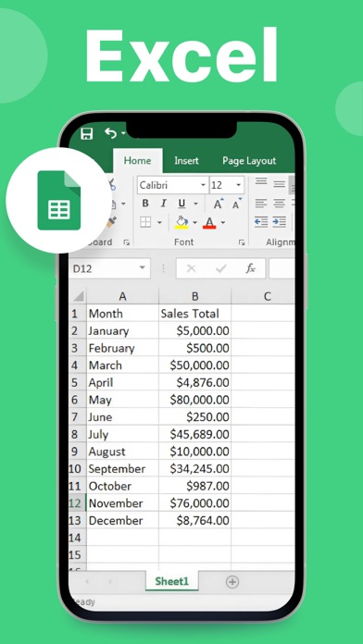The width and height of the screenshot is (363, 644).
Task: Open the Clipboard group dialog launcher
Action: 127,242
